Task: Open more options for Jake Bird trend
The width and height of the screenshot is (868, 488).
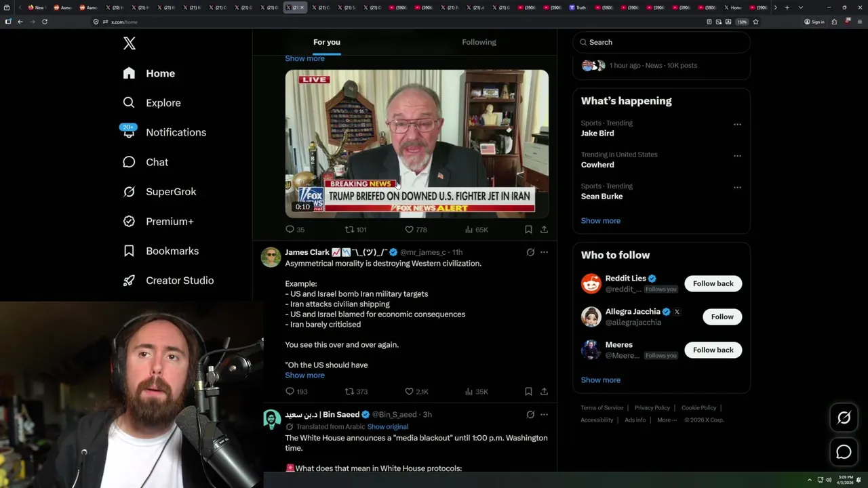Action: [x=737, y=125]
